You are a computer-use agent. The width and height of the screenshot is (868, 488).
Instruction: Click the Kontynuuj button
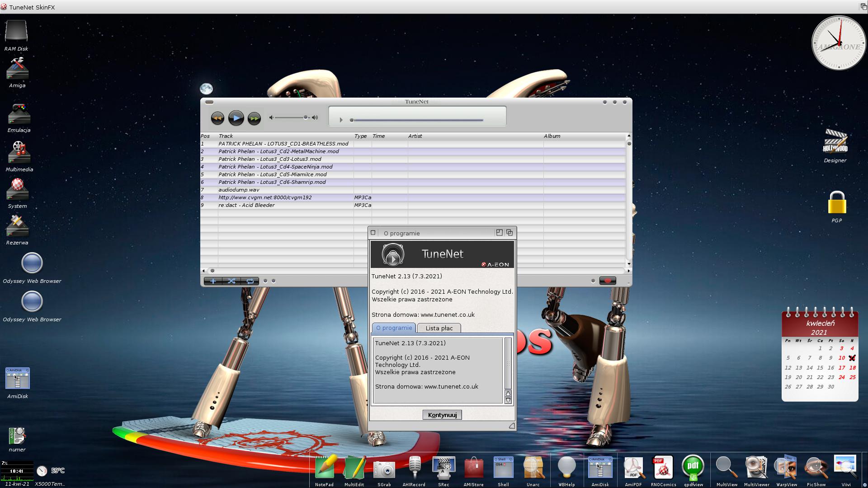pos(442,415)
